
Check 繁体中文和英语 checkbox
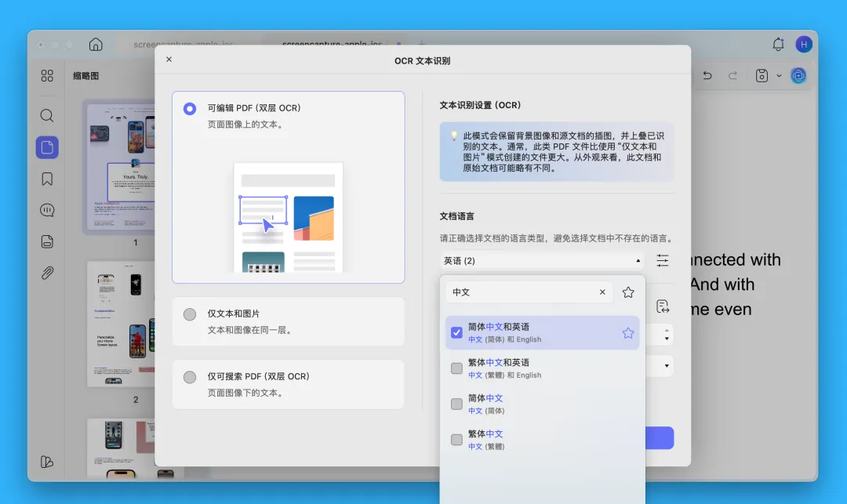(x=456, y=368)
